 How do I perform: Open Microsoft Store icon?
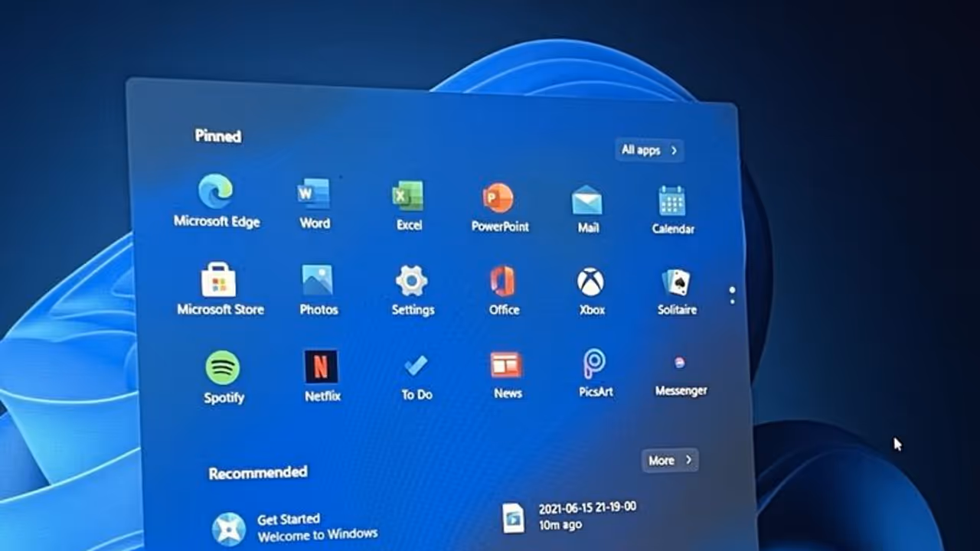(219, 281)
